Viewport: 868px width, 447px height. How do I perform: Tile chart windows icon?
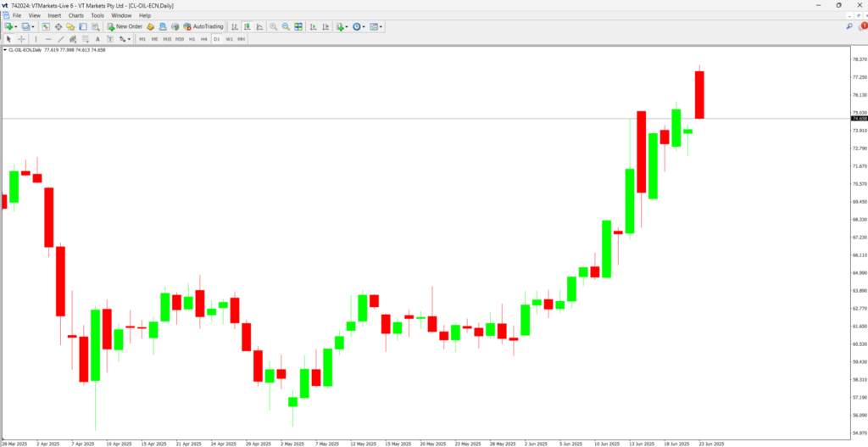coord(298,26)
